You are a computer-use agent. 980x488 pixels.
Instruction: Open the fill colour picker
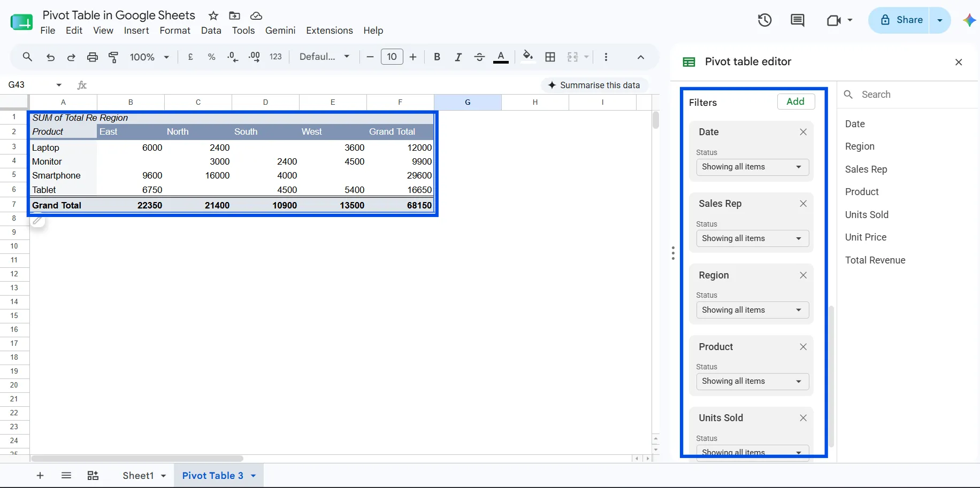pos(528,57)
